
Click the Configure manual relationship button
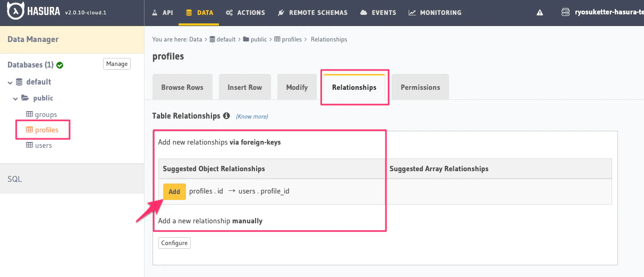pos(175,243)
